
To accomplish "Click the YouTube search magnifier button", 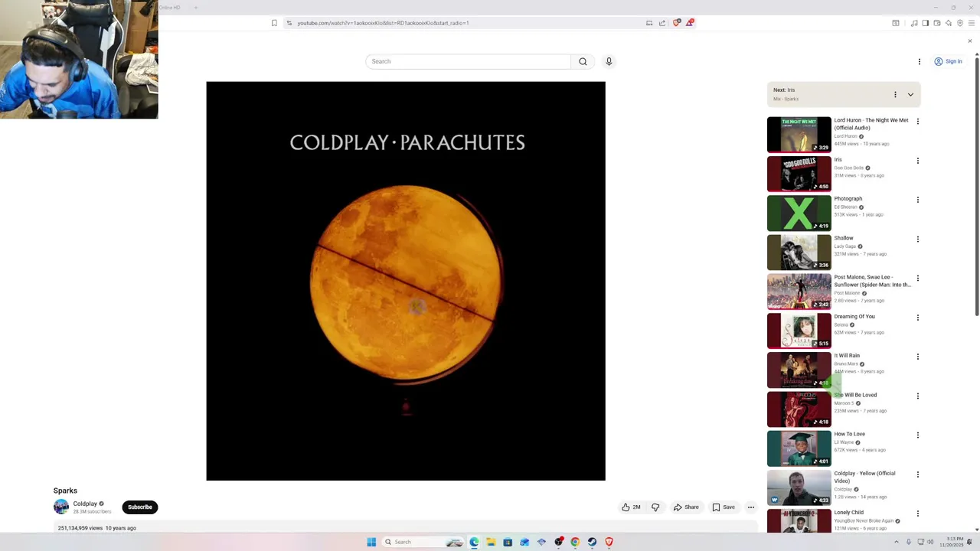I will pos(583,61).
